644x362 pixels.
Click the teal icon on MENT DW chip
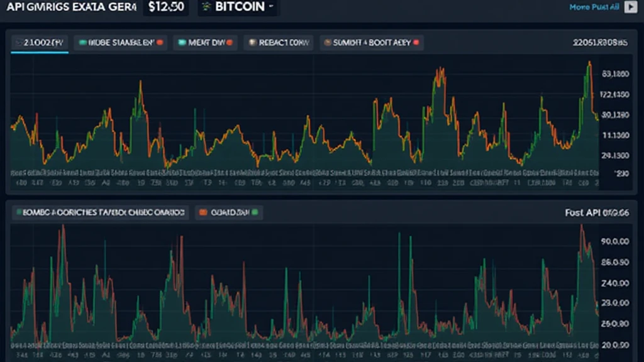tap(182, 43)
